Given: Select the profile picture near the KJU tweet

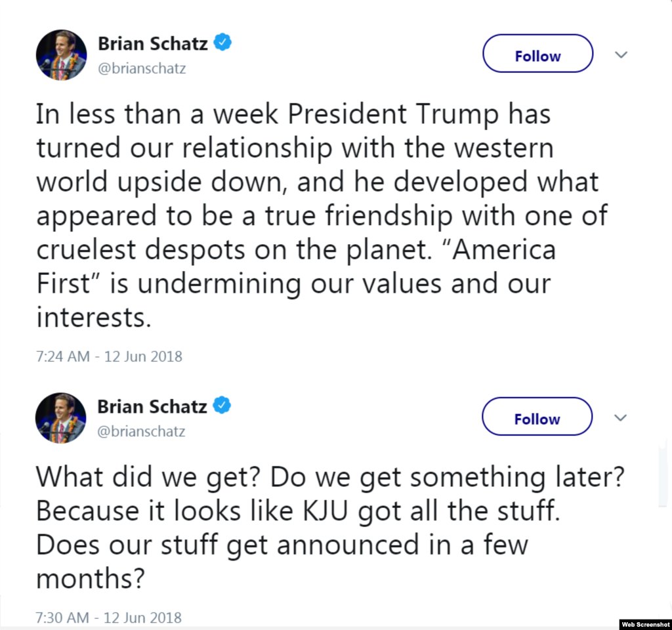Looking at the screenshot, I should coord(60,417).
